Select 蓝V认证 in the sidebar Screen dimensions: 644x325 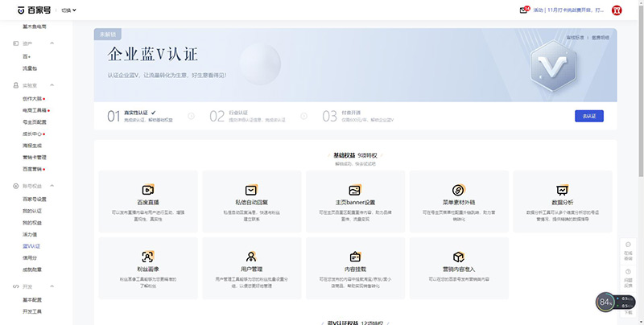tap(31, 246)
